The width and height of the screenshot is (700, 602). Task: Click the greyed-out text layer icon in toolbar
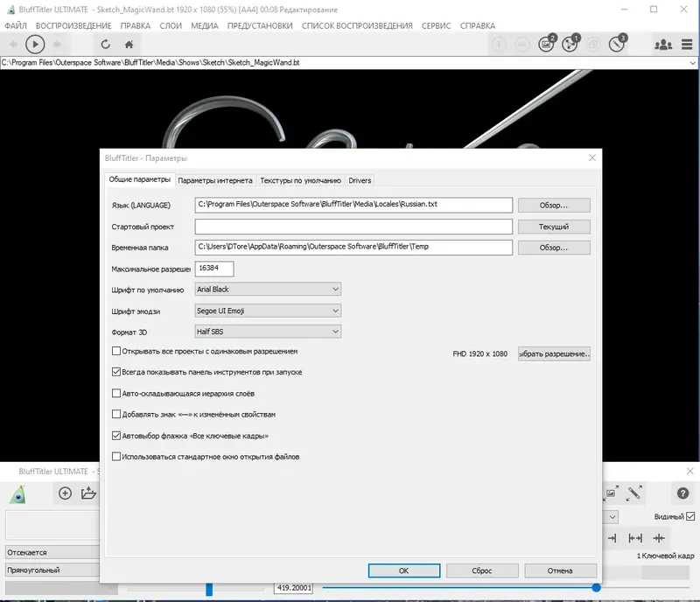pos(499,45)
